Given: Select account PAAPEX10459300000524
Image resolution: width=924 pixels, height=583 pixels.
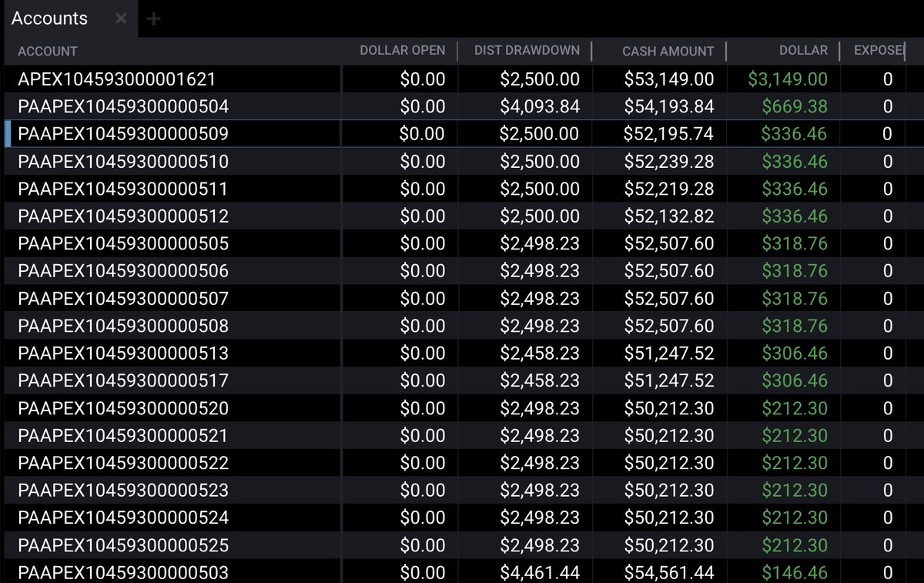Looking at the screenshot, I should tap(123, 518).
